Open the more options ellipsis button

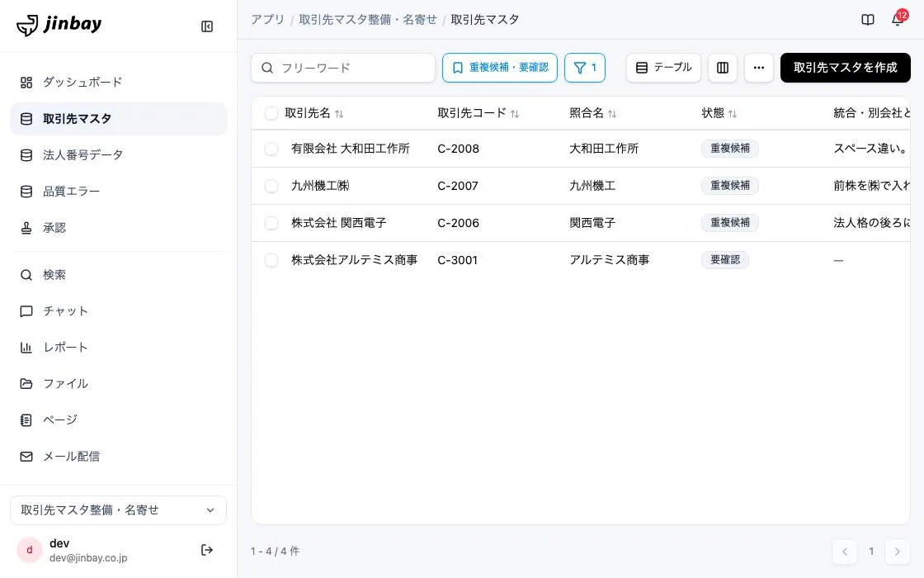tap(759, 68)
